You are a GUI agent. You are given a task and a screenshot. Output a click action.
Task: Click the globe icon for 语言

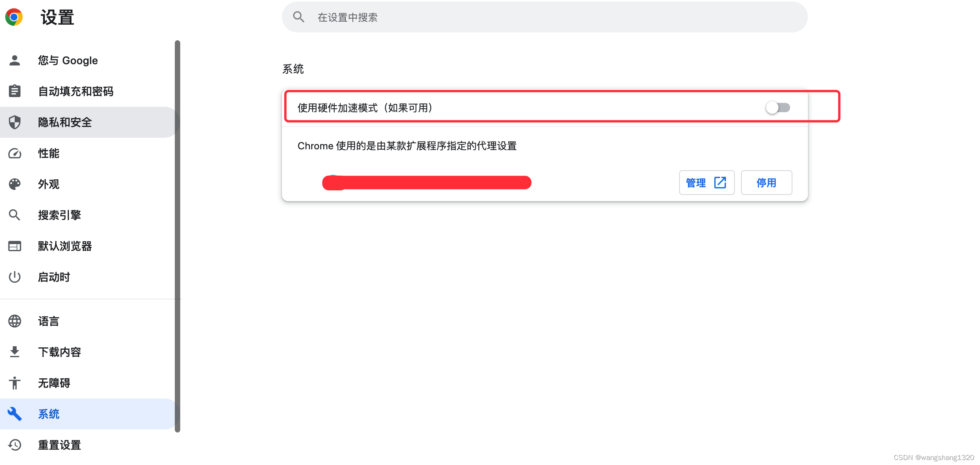(x=15, y=321)
